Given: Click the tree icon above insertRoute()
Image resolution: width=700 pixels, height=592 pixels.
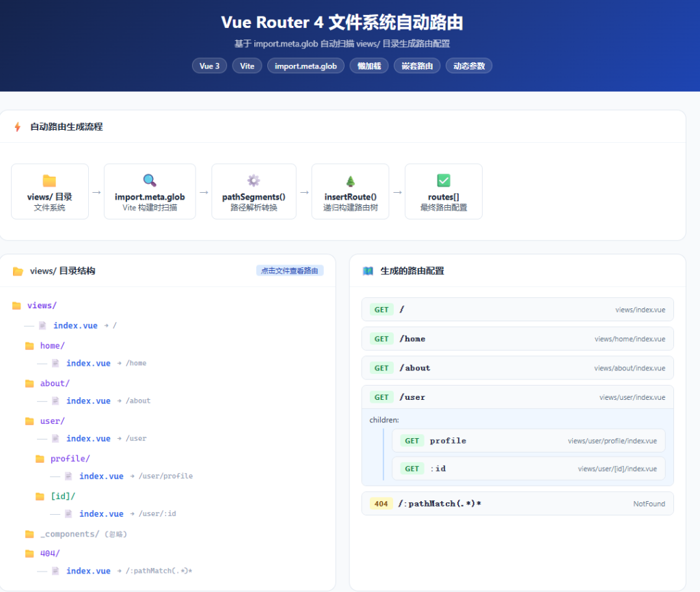Looking at the screenshot, I should 351,181.
